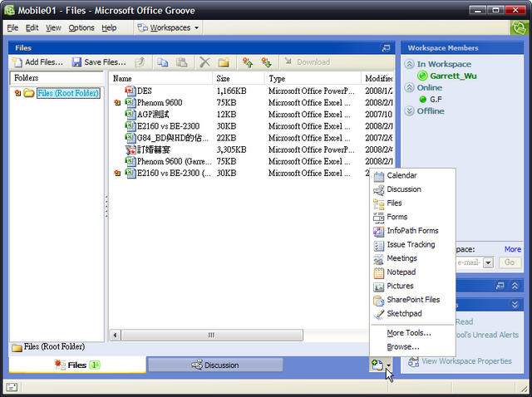Open the Help menu
Screen dimensions: 532x397
pos(109,27)
